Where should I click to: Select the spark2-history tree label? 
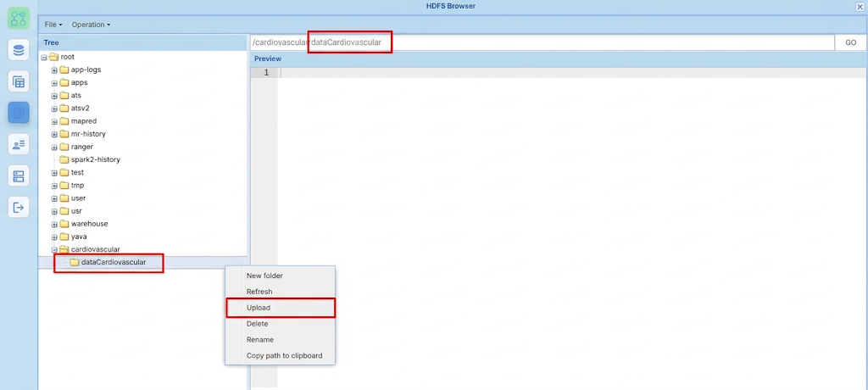click(96, 159)
